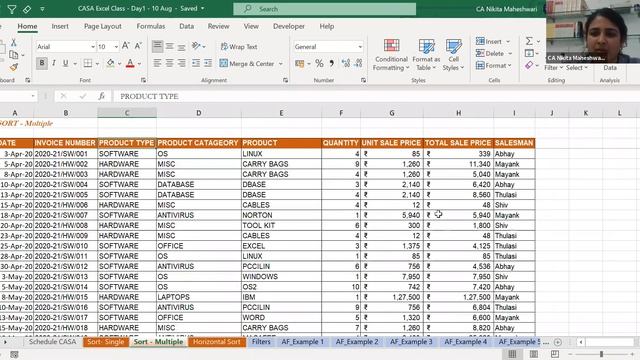Click the Orientation text angle icon

pos(196,46)
